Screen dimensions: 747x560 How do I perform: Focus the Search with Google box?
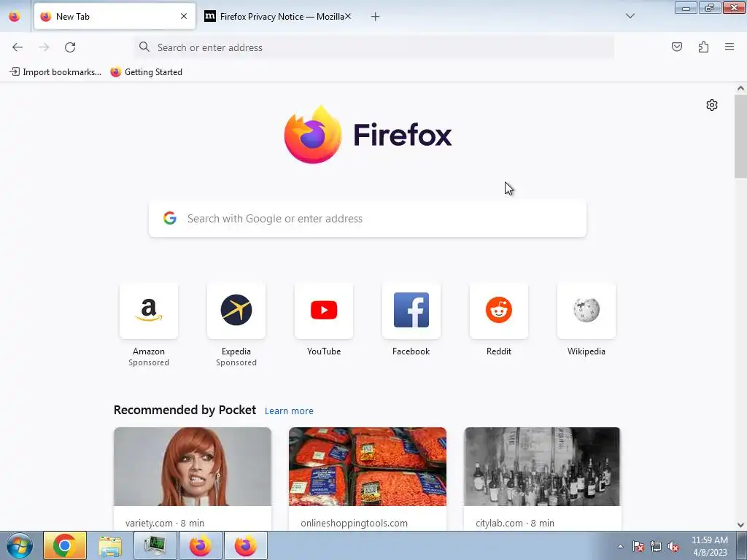(x=368, y=219)
